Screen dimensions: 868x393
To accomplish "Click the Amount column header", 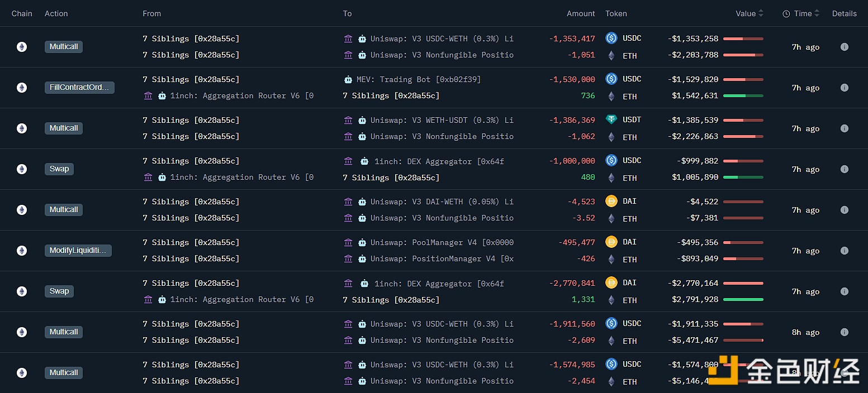I will click(581, 13).
